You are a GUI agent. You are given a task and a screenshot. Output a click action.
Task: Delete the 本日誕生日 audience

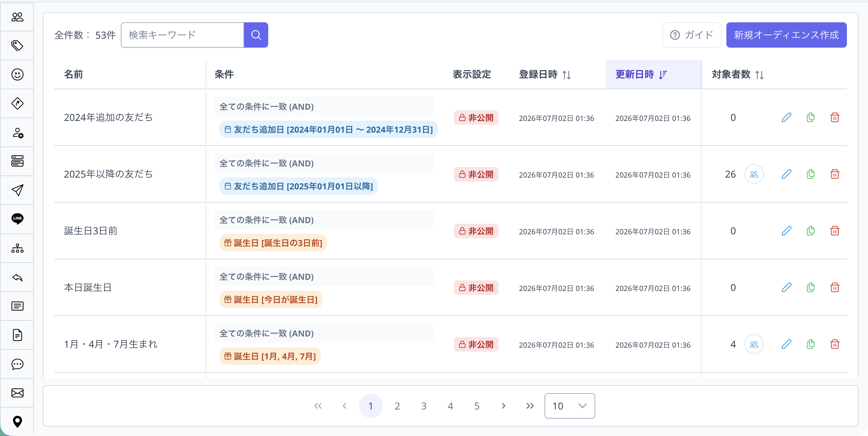coord(835,287)
